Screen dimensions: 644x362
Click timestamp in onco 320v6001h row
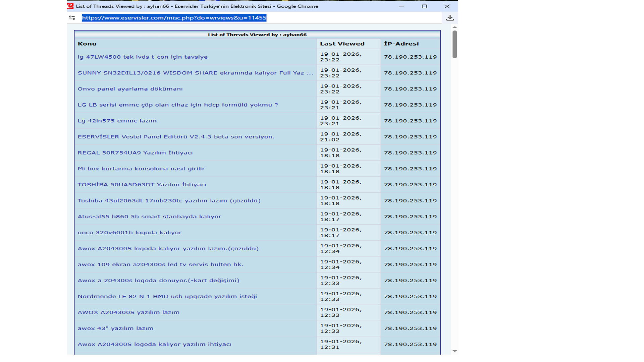pyautogui.click(x=341, y=233)
